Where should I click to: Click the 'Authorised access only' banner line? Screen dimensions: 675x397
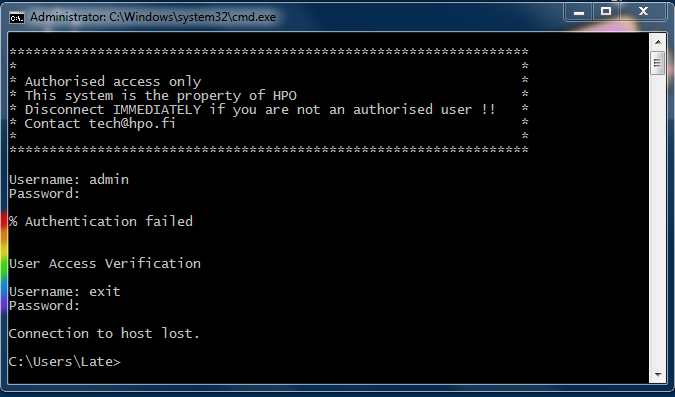[113, 81]
